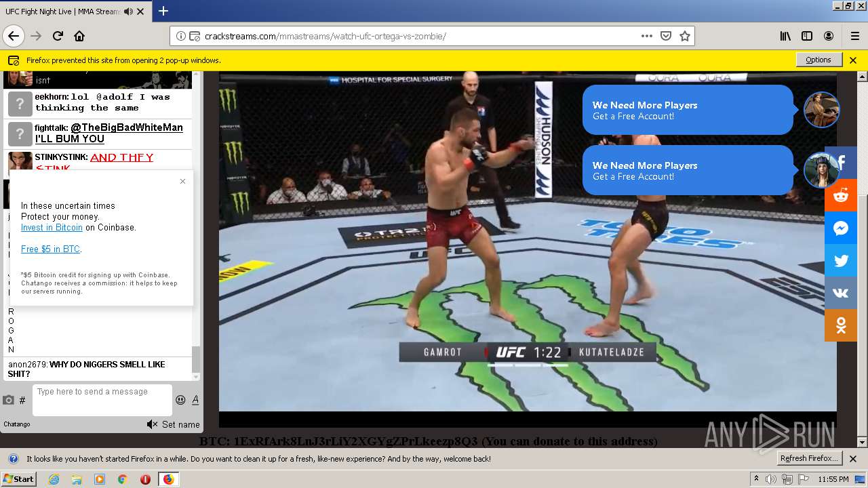Open pop-up blocker Options
Image resolution: width=868 pixels, height=488 pixels.
point(818,60)
